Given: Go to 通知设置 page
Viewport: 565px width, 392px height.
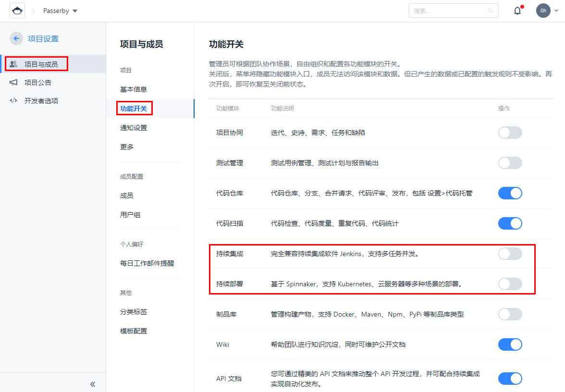Looking at the screenshot, I should pyautogui.click(x=134, y=128).
